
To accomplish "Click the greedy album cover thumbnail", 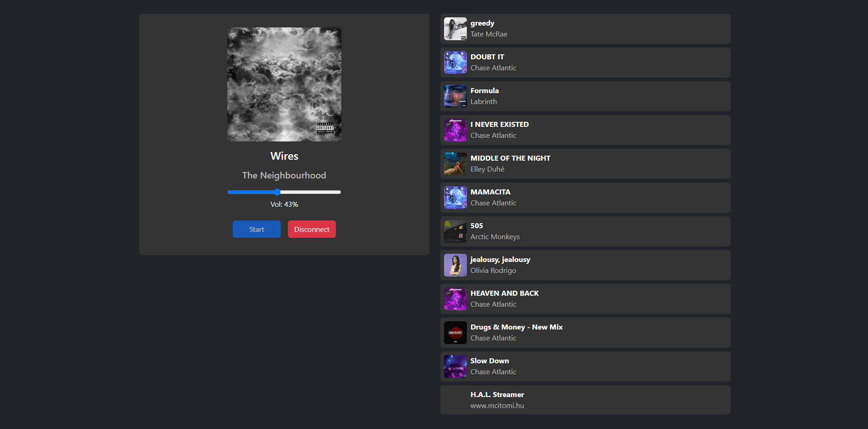I will 455,29.
